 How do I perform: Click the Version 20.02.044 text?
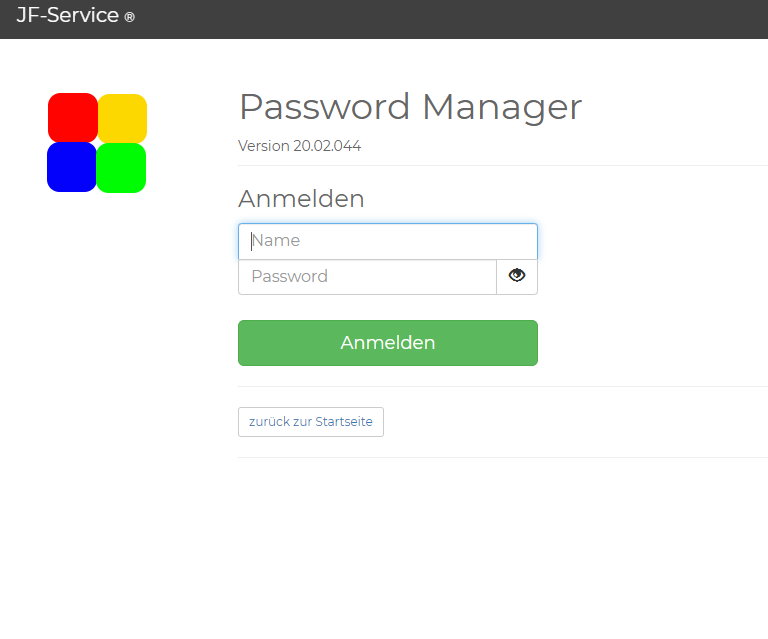tap(299, 146)
